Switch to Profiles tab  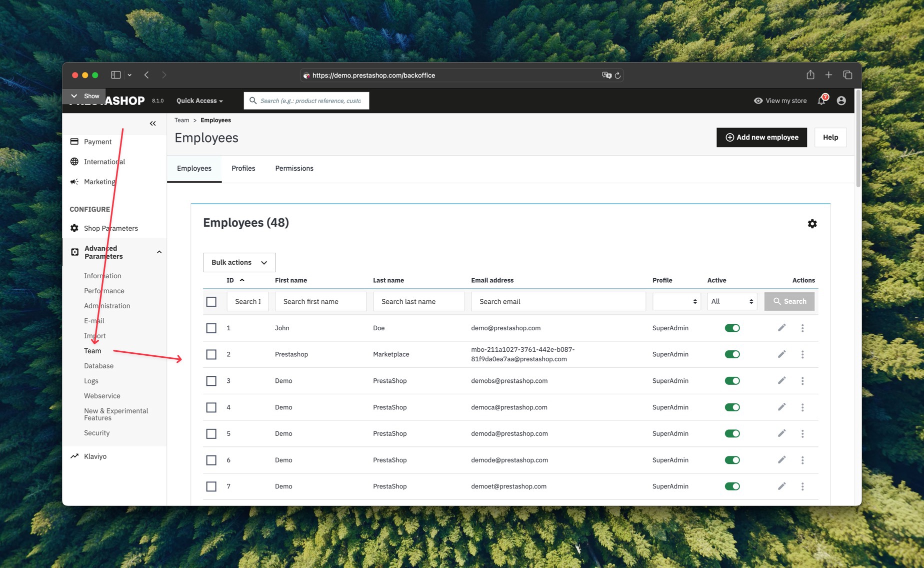243,168
